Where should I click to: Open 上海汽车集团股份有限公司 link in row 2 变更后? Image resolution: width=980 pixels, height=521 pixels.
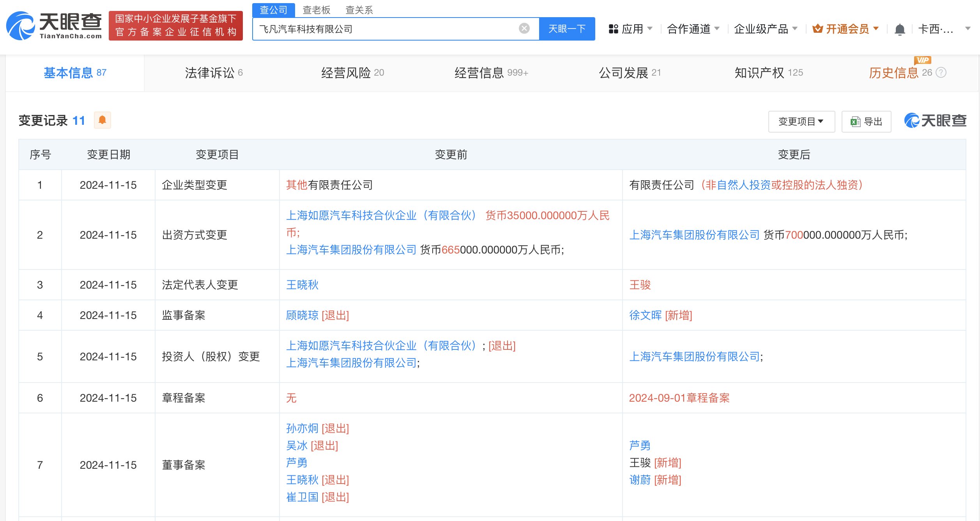tap(695, 235)
